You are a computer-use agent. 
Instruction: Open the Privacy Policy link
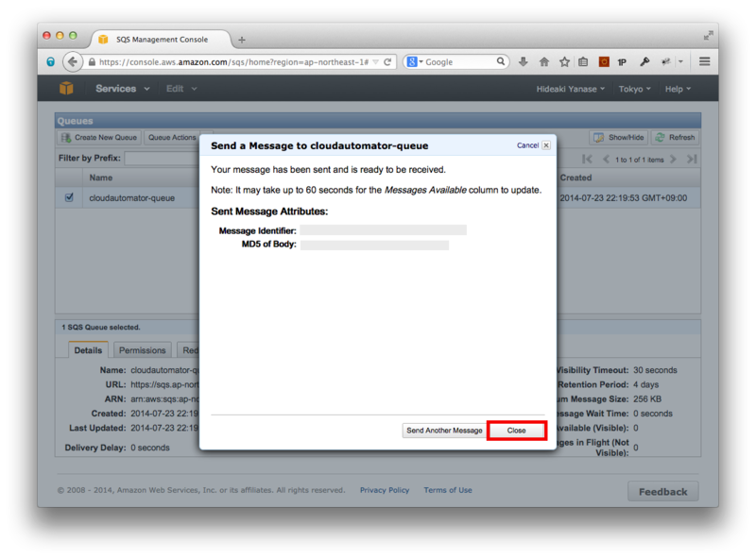coord(385,490)
